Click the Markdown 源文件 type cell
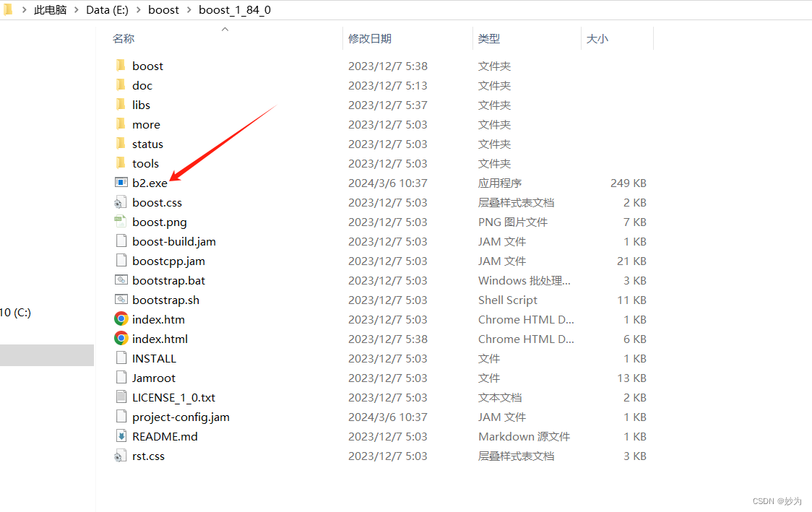 click(x=524, y=436)
